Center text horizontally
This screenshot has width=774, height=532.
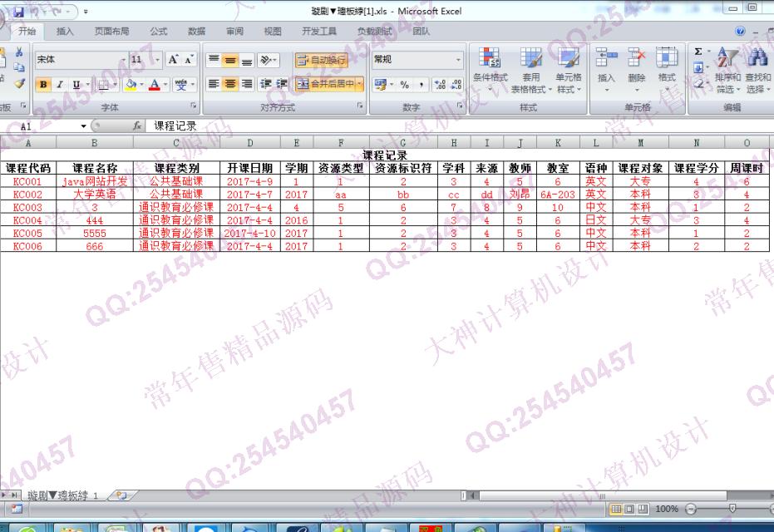point(230,84)
